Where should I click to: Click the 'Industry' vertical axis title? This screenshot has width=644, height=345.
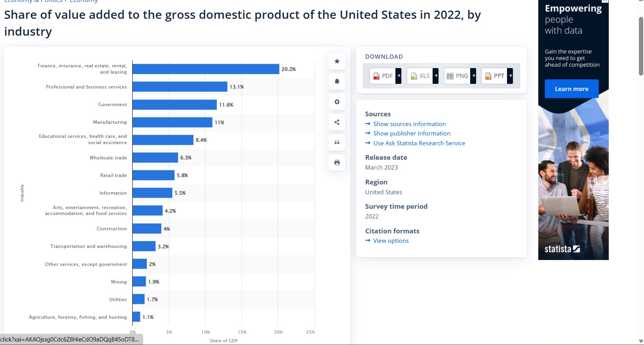(22, 193)
